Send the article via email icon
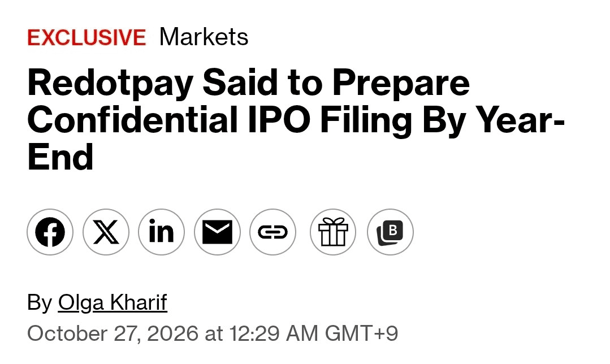The width and height of the screenshot is (610, 364). pyautogui.click(x=218, y=232)
